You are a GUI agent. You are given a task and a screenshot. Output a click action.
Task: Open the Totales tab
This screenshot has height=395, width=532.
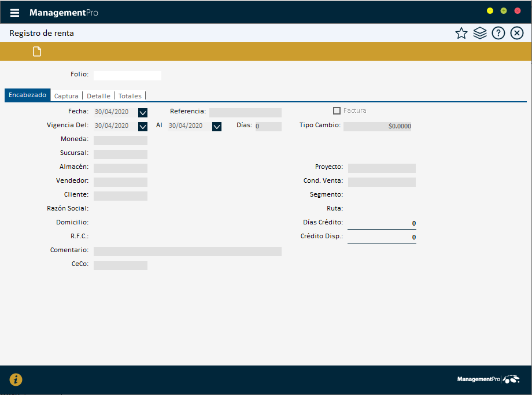pos(130,96)
